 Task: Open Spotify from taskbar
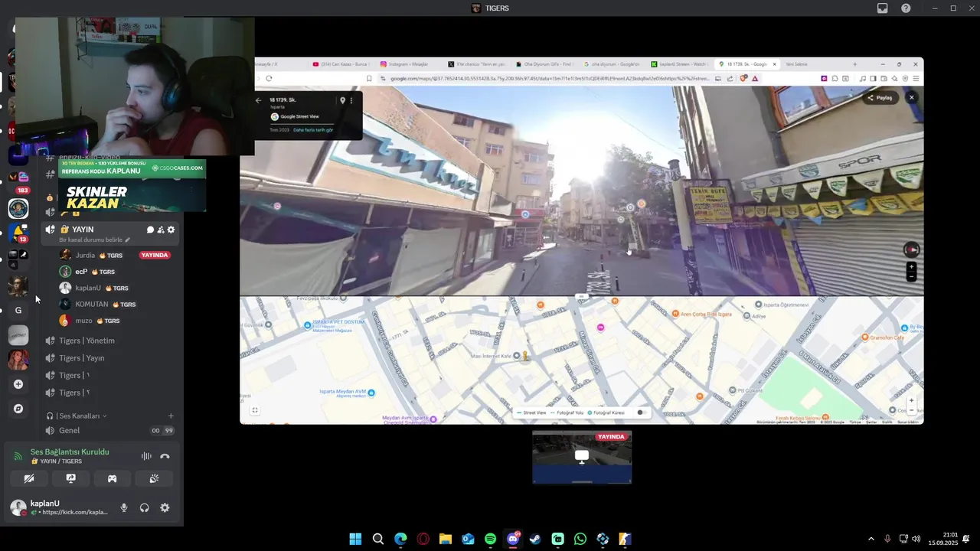491,539
